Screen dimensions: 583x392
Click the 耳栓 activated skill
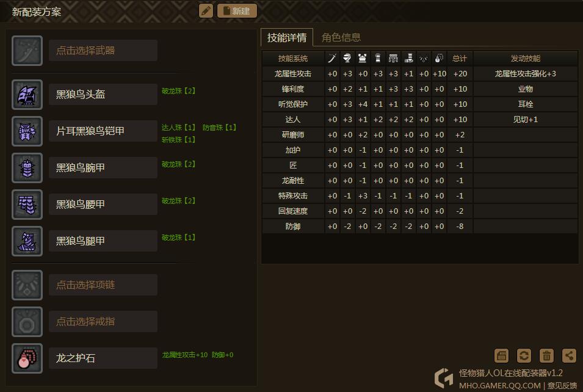526,104
